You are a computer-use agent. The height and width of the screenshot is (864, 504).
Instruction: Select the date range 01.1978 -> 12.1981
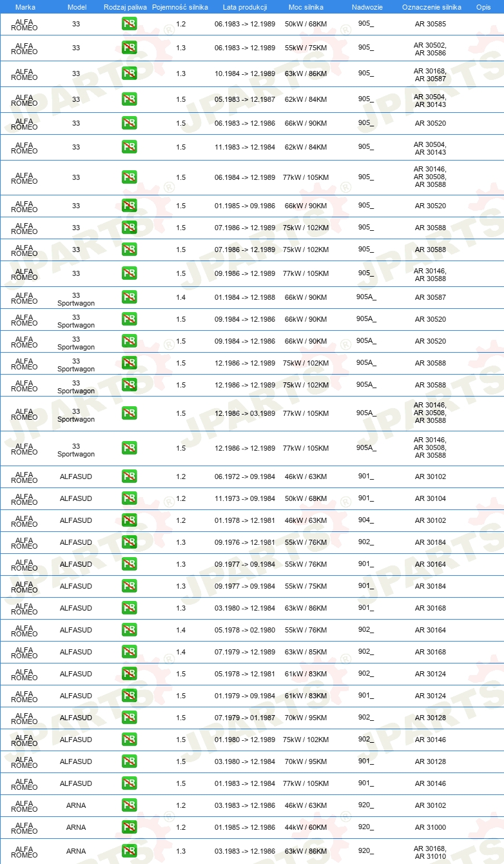coord(245,520)
